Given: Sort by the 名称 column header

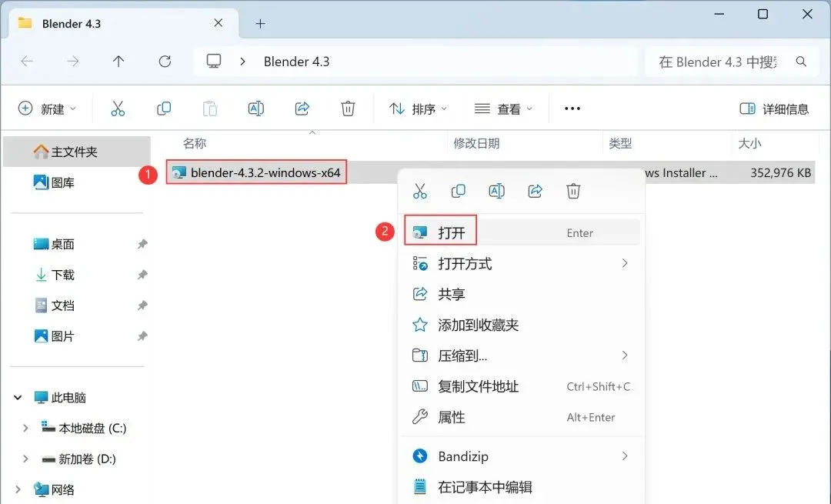Looking at the screenshot, I should tap(195, 143).
